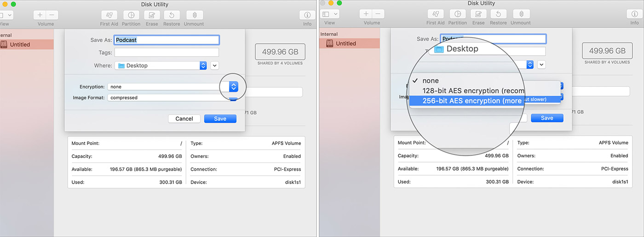
Task: Choose Unmount in right Disk Utility window
Action: (x=521, y=14)
